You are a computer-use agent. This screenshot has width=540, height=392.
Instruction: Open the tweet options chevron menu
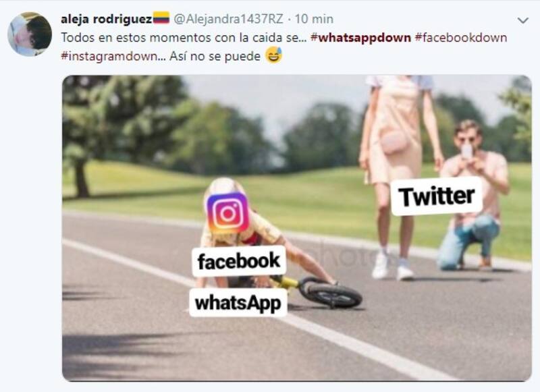[522, 21]
